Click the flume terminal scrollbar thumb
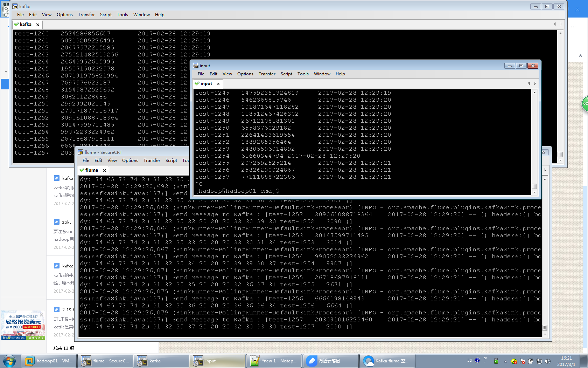This screenshot has height=368, width=588. click(545, 328)
